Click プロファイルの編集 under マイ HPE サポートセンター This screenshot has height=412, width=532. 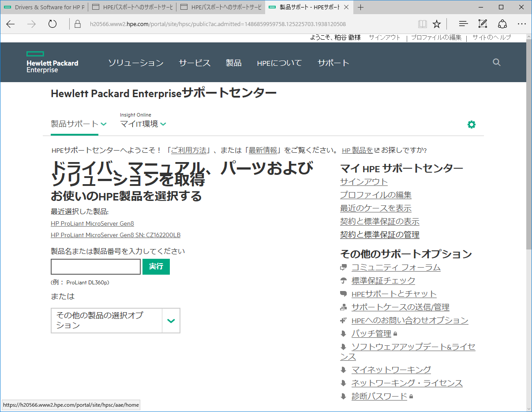(376, 195)
